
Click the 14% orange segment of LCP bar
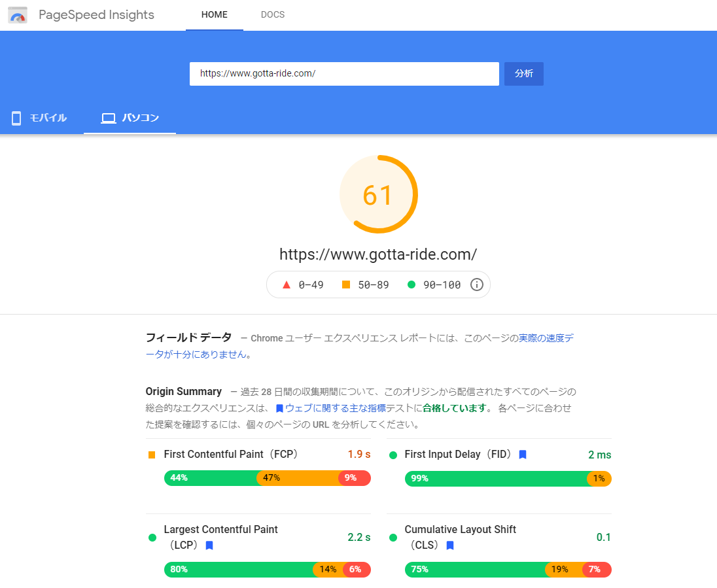[328, 570]
